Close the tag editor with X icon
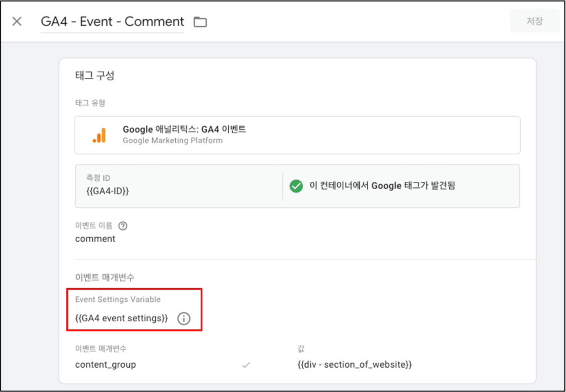The height and width of the screenshot is (392, 566). click(x=17, y=22)
